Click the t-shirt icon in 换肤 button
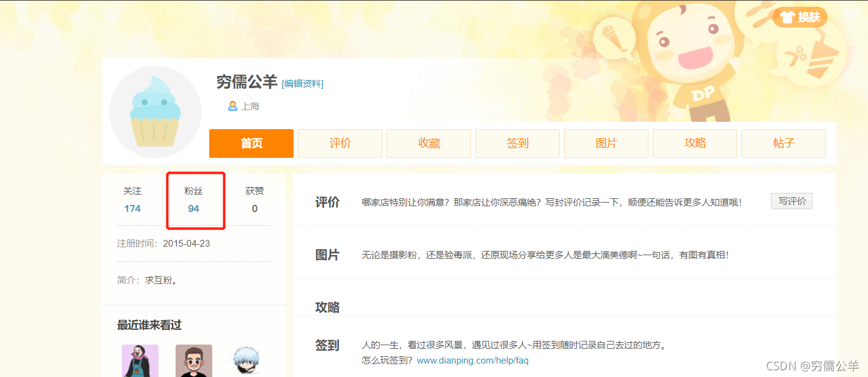The width and height of the screenshot is (868, 377). coord(787,17)
